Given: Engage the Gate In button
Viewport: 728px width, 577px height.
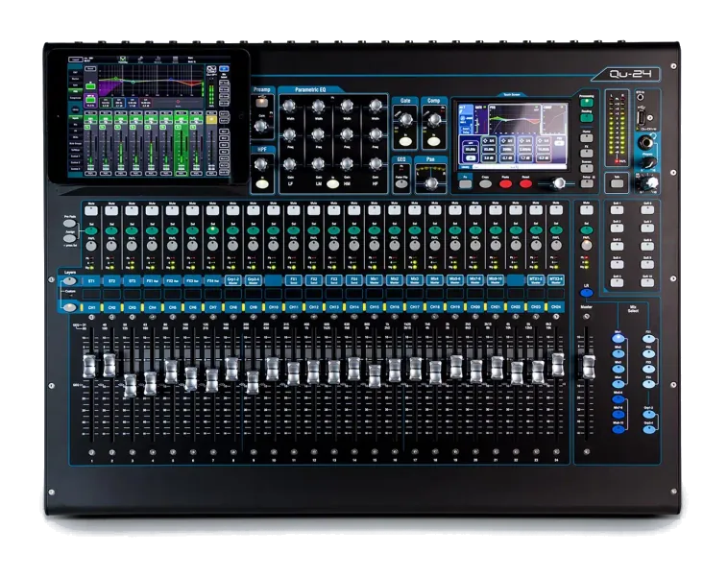Looking at the screenshot, I should click(405, 140).
